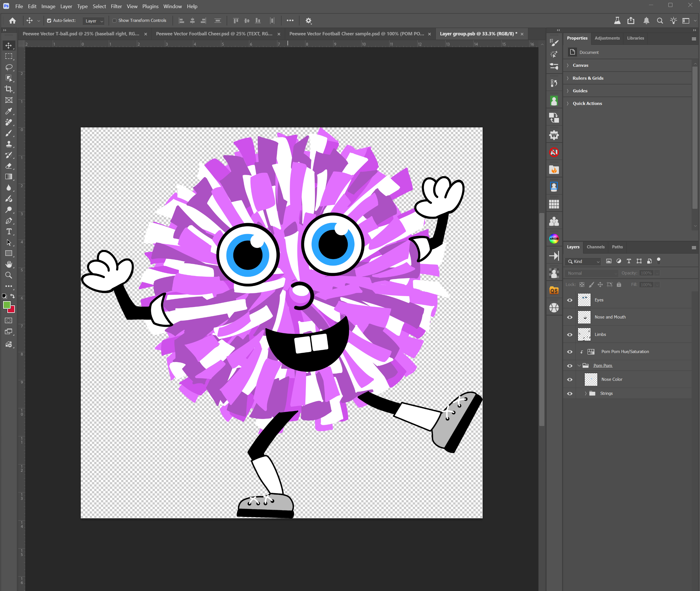Select the Hand tool
The width and height of the screenshot is (700, 591).
(x=9, y=264)
